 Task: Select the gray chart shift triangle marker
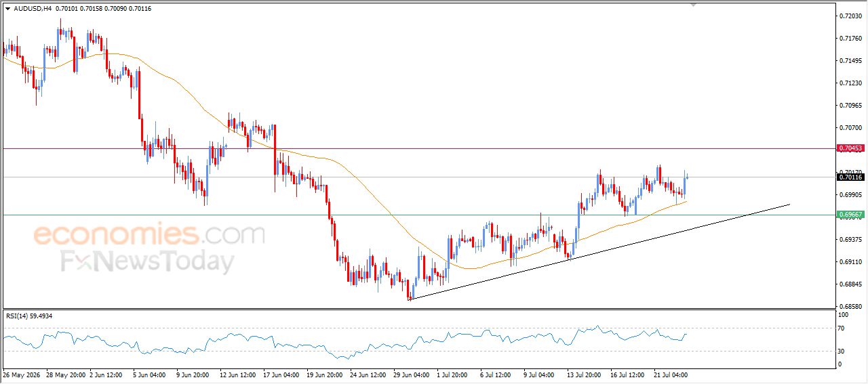693,5
